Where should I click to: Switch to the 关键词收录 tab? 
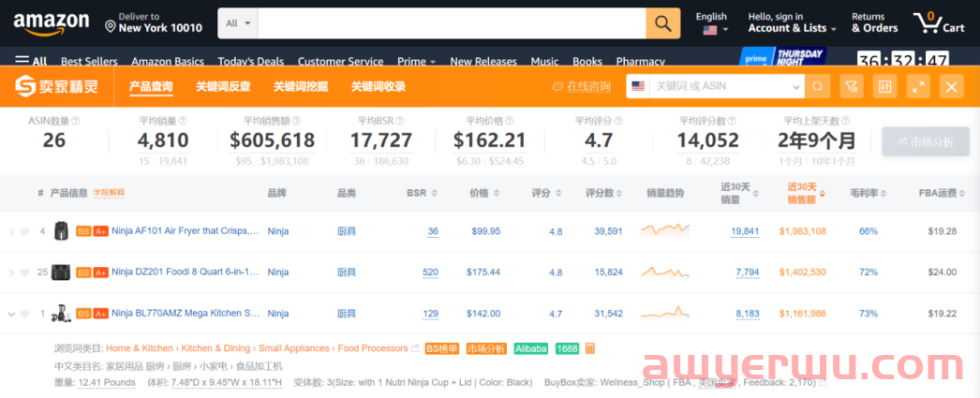[379, 86]
